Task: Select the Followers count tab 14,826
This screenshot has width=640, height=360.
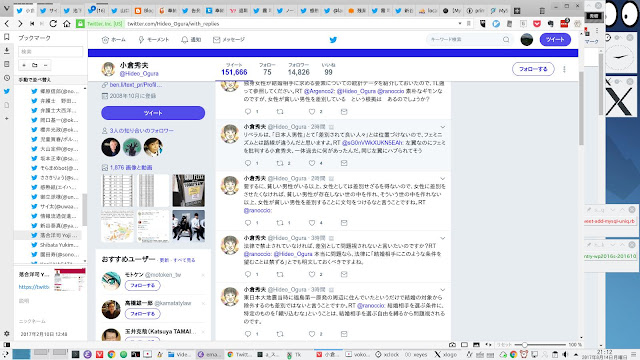Action: click(299, 69)
